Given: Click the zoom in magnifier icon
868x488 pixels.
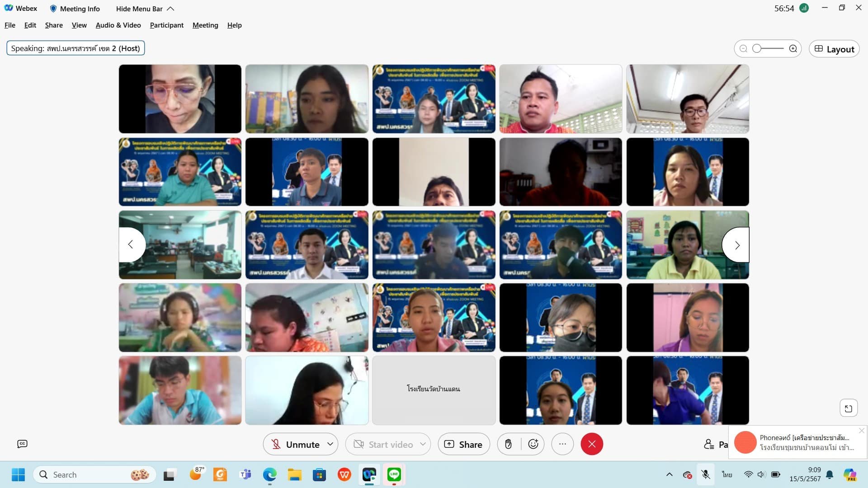Looking at the screenshot, I should [x=793, y=49].
